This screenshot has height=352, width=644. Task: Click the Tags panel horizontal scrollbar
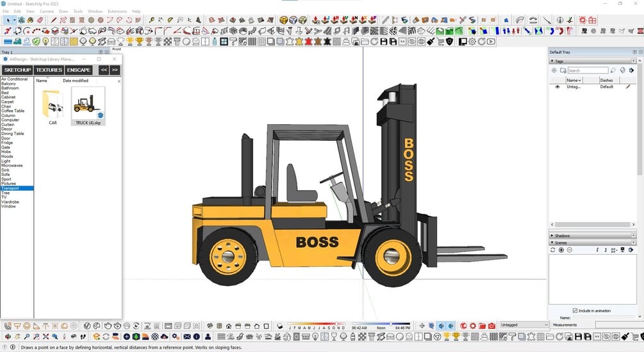click(x=593, y=225)
